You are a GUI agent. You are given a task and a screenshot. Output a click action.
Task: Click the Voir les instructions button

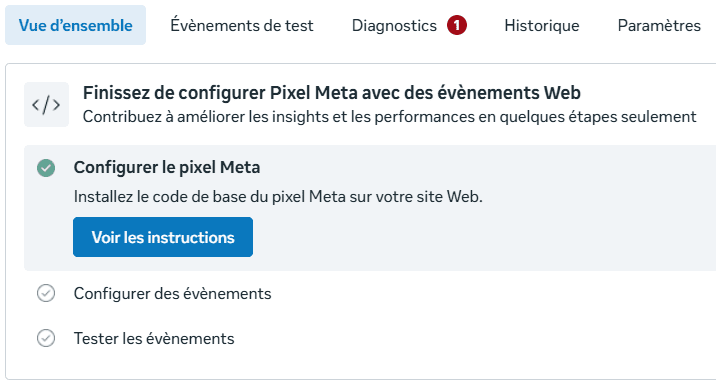(163, 237)
